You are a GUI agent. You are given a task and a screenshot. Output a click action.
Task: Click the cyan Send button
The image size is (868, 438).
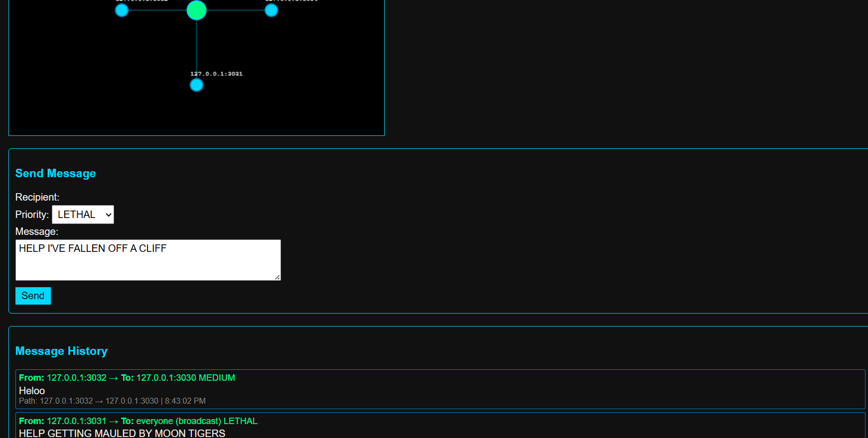click(x=33, y=296)
